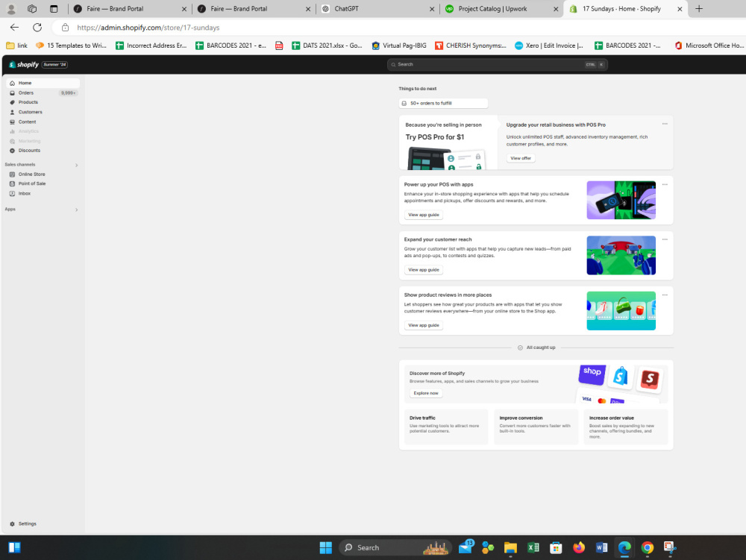Open Microsoft Office Ho... bookmark
The height and width of the screenshot is (560, 746).
click(x=709, y=45)
